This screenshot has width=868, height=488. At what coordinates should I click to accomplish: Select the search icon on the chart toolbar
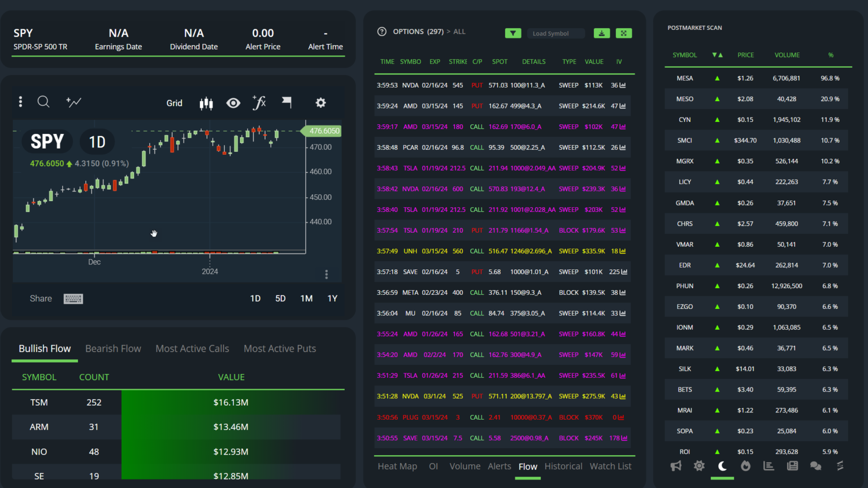[x=44, y=102]
